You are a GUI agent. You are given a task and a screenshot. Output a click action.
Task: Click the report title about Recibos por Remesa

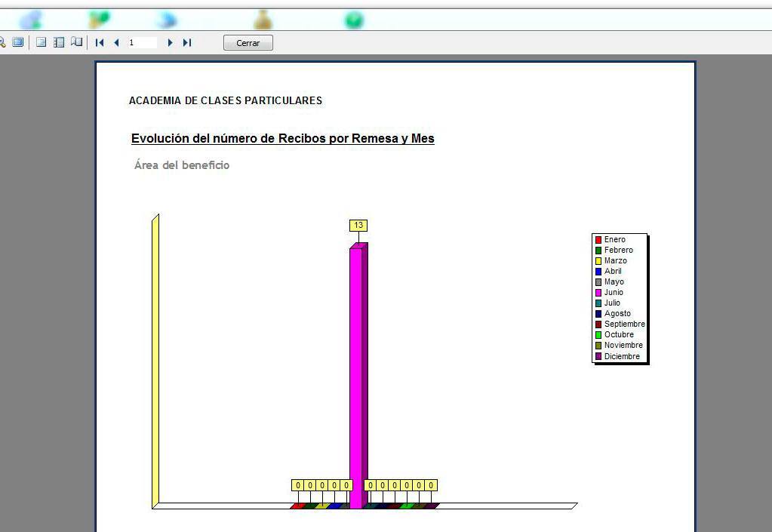[283, 139]
